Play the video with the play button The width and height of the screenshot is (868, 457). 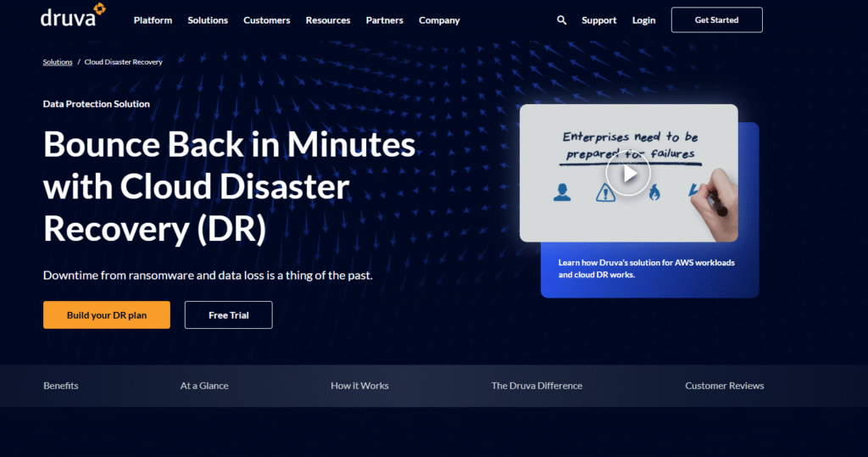coord(628,174)
